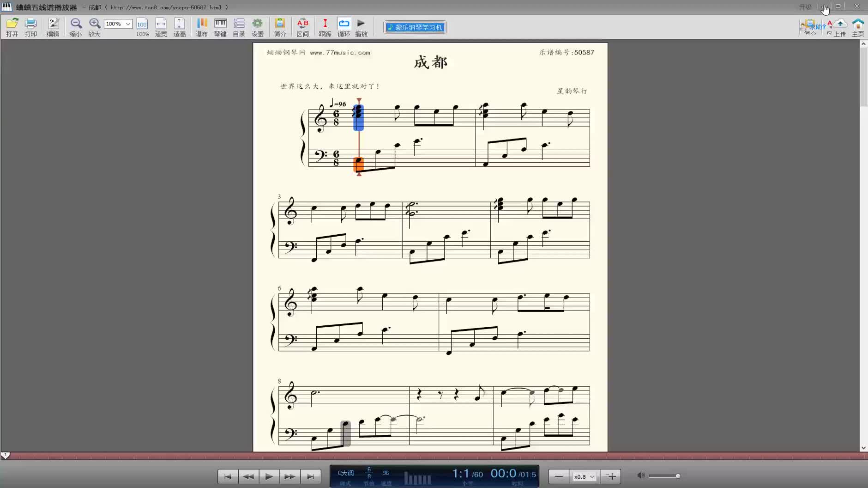The height and width of the screenshot is (488, 868).
Task: Click the gray highlighted note in measure 8
Action: click(345, 433)
